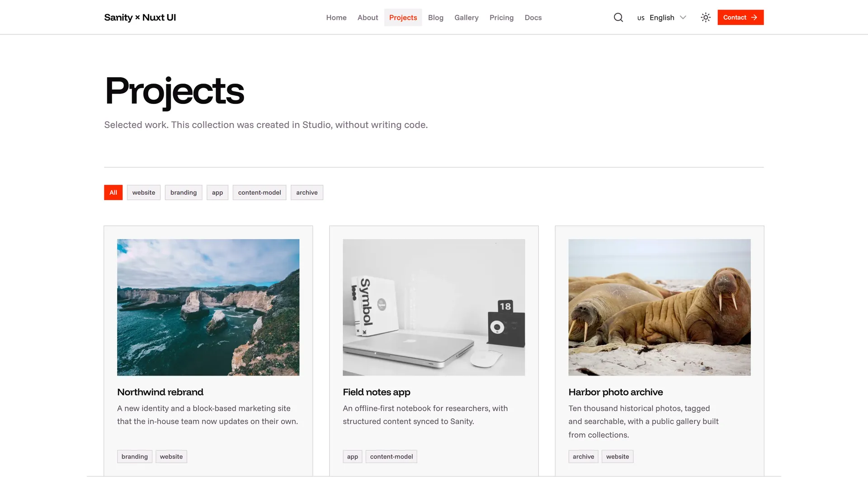Expand the English language dropdown

coord(662,18)
